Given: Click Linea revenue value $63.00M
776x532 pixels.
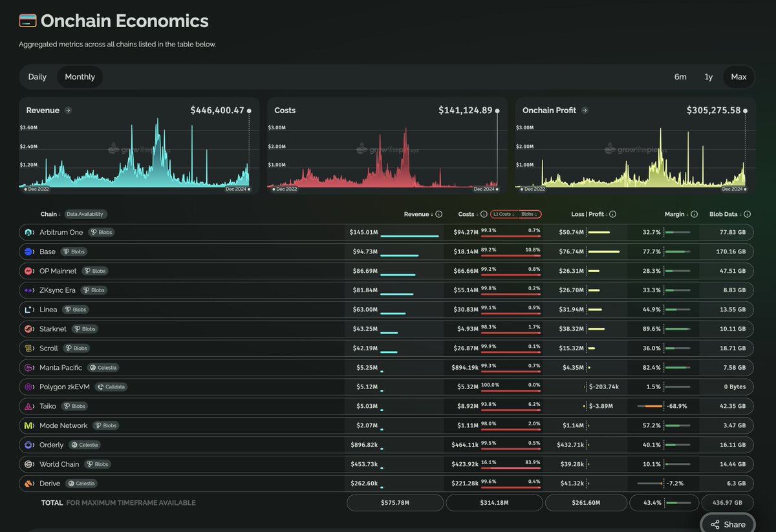Looking at the screenshot, I should [x=365, y=310].
